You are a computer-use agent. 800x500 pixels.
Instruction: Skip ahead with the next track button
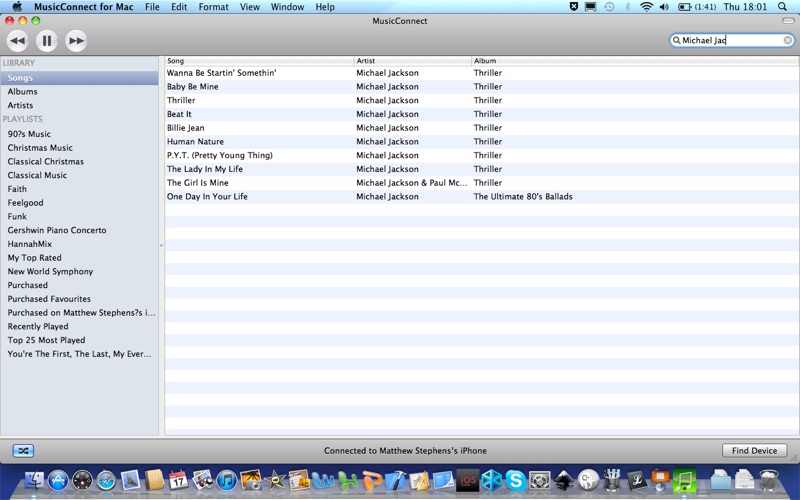click(77, 41)
